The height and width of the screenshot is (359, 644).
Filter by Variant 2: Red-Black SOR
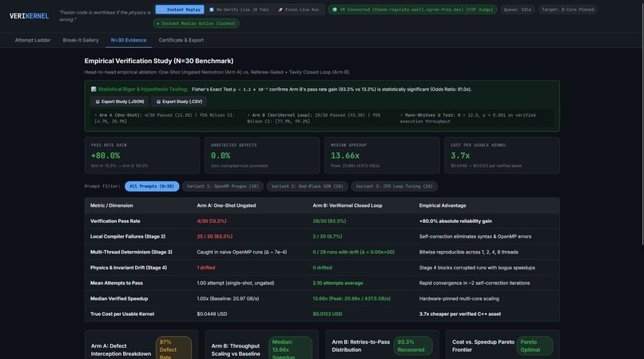pyautogui.click(x=307, y=186)
